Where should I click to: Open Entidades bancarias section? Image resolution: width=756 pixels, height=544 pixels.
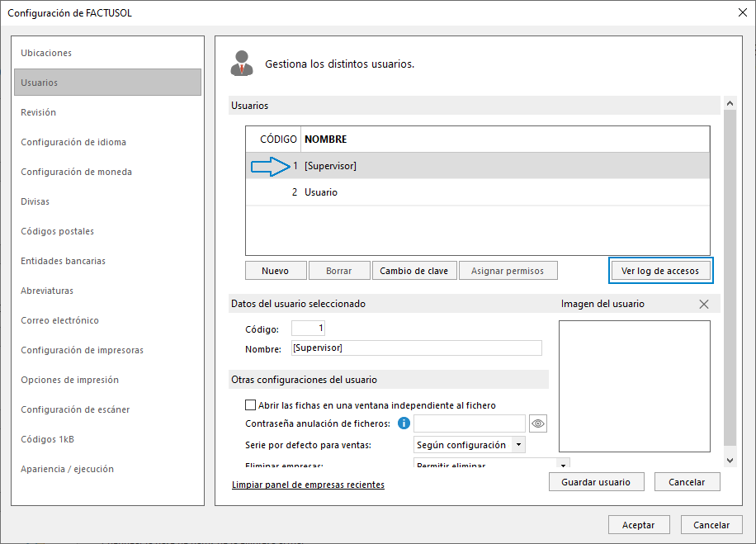coord(107,261)
